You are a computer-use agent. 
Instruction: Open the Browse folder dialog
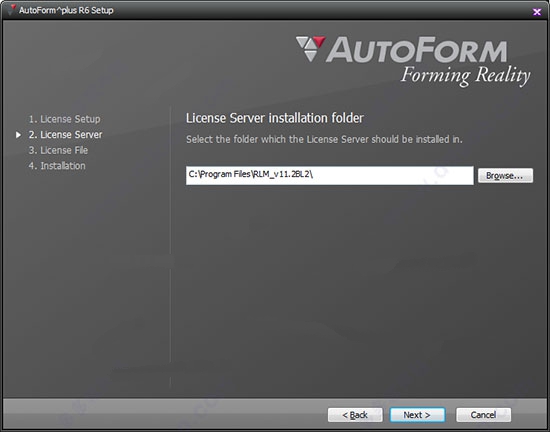pyautogui.click(x=505, y=176)
